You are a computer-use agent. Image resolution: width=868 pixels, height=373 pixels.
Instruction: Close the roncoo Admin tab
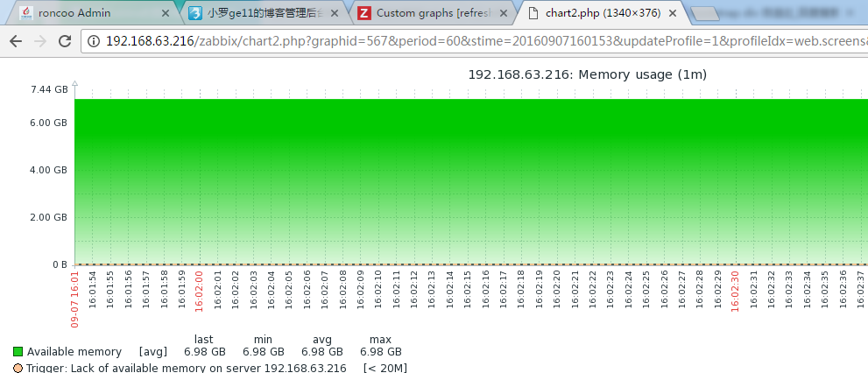coord(165,13)
